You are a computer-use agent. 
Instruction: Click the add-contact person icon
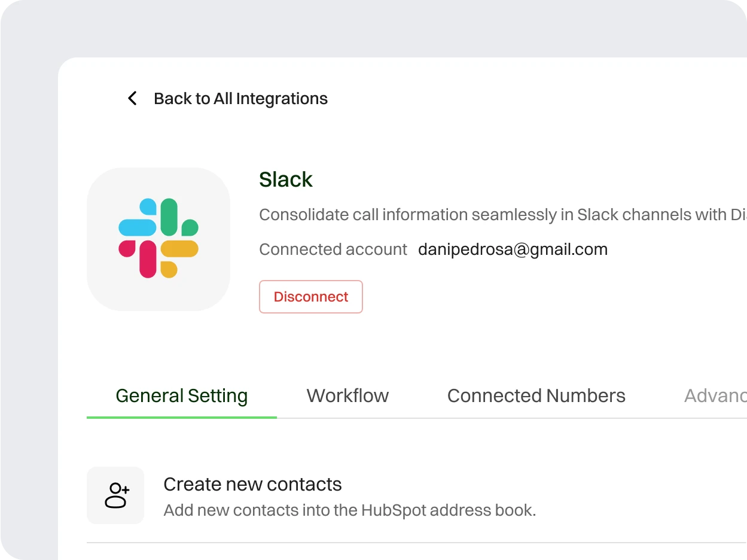116,495
